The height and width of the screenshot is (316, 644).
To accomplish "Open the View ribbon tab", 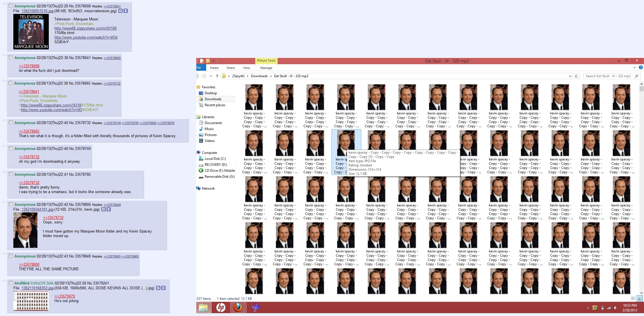I will pyautogui.click(x=246, y=68).
